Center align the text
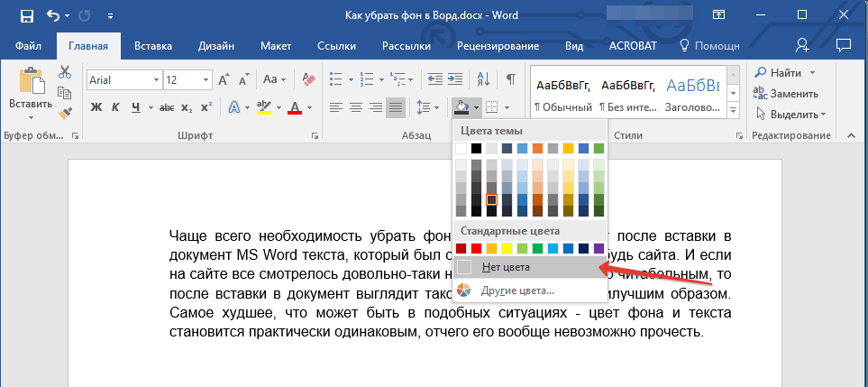 pos(355,107)
